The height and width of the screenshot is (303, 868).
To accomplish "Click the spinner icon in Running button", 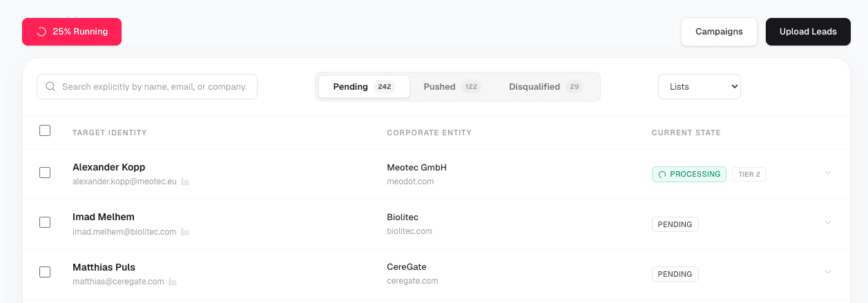I will tap(41, 32).
